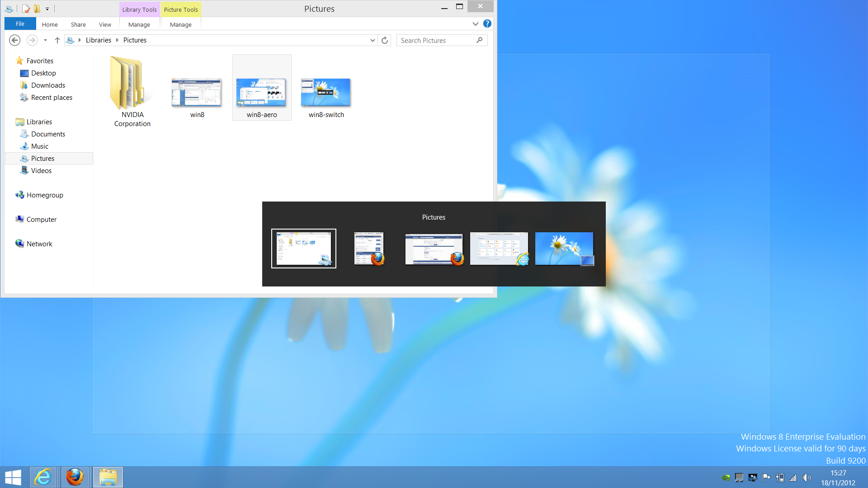868x488 pixels.
Task: Open Internet Explorer from the taskbar
Action: (x=43, y=477)
